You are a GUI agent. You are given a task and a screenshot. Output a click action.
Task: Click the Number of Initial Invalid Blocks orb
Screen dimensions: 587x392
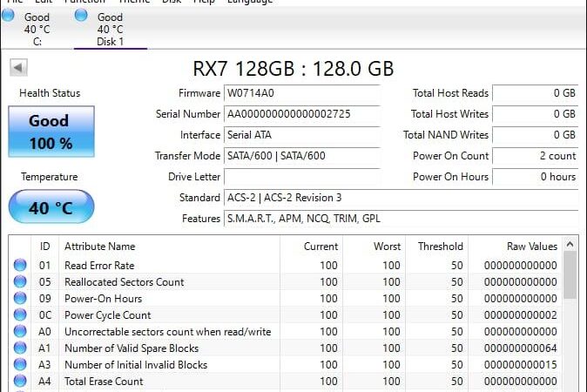pos(20,365)
